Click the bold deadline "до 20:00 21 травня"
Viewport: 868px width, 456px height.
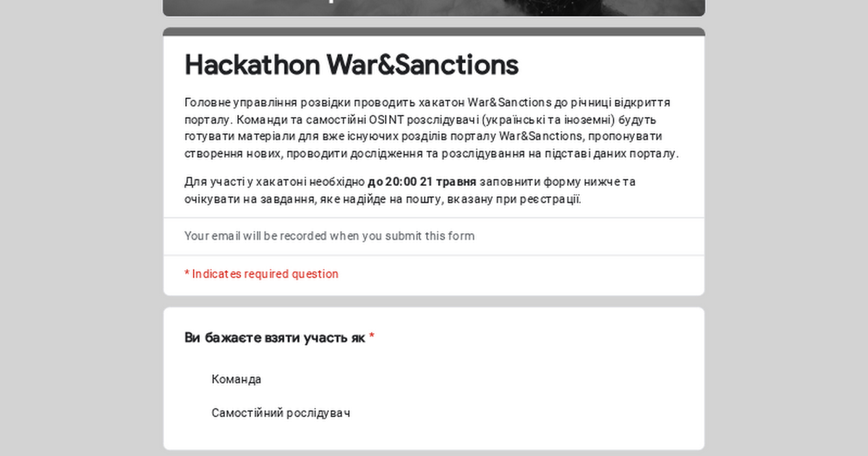click(422, 182)
